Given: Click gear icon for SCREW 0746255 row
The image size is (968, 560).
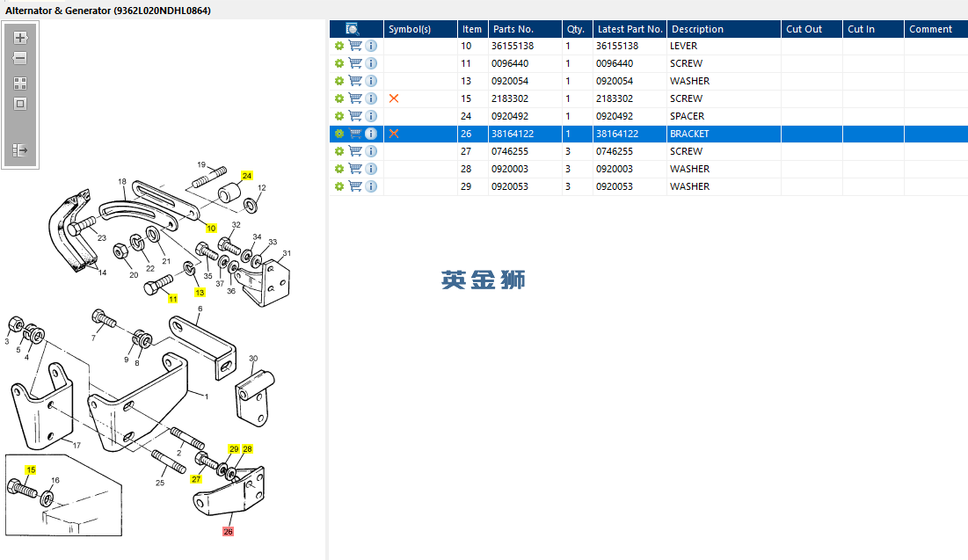Looking at the screenshot, I should coord(338,151).
